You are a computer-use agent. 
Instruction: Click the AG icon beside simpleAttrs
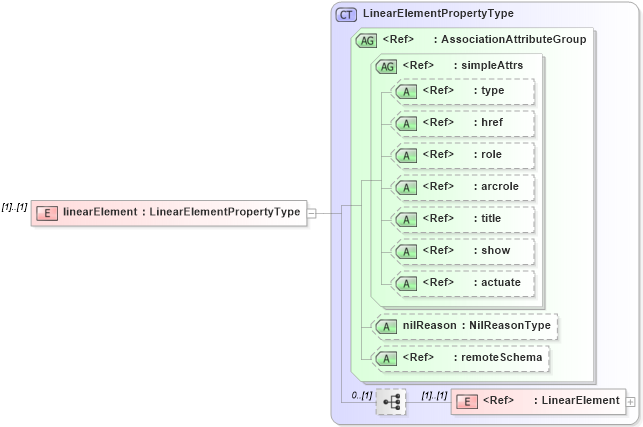coord(386,66)
